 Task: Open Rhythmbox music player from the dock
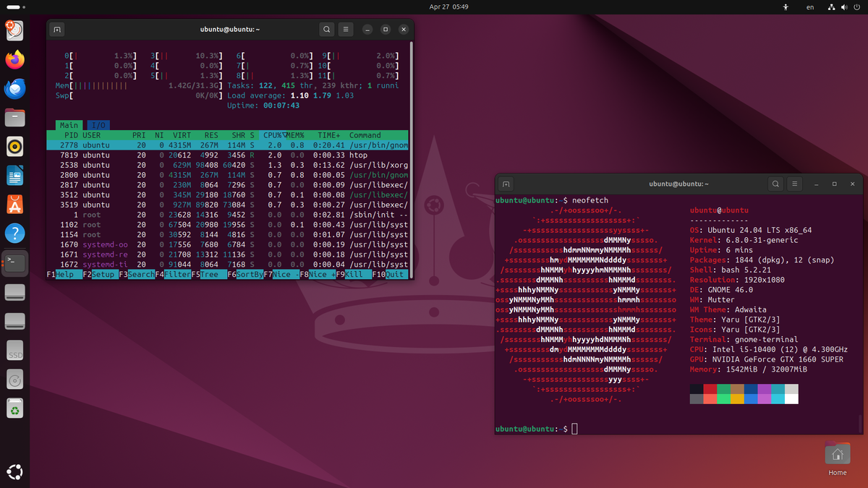click(16, 147)
